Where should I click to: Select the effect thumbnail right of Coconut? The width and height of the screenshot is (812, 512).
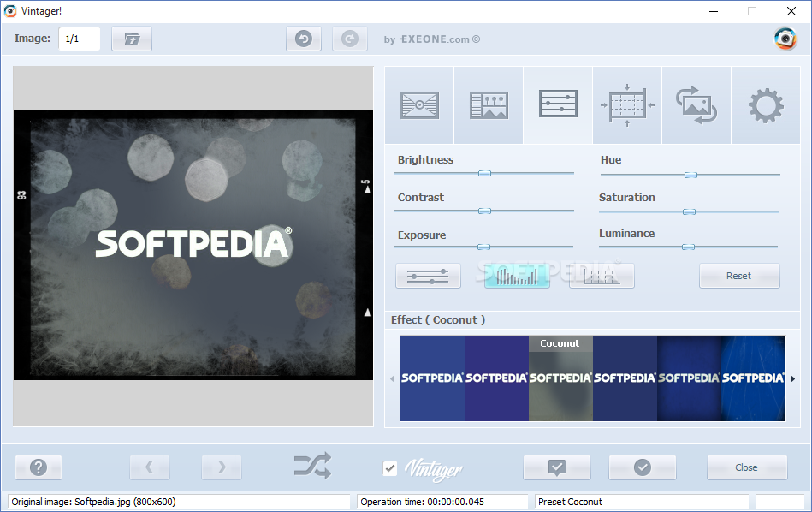(x=625, y=378)
